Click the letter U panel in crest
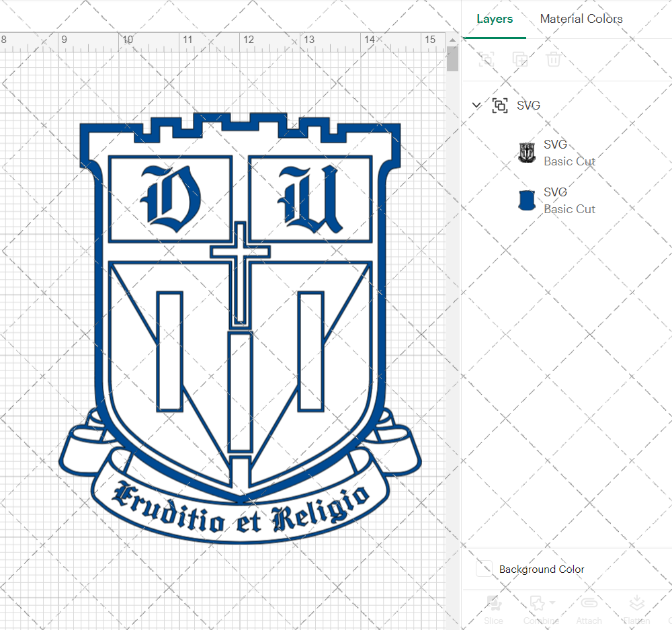This screenshot has height=630, width=672. (310, 199)
